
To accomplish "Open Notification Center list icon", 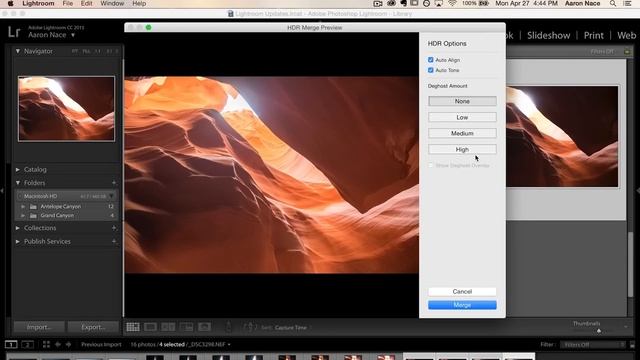I will (x=627, y=4).
